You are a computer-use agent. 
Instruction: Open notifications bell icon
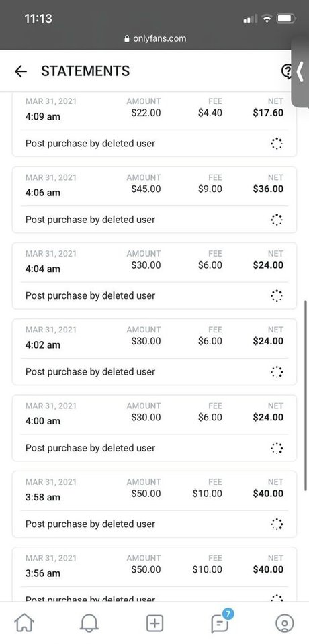pos(89,624)
